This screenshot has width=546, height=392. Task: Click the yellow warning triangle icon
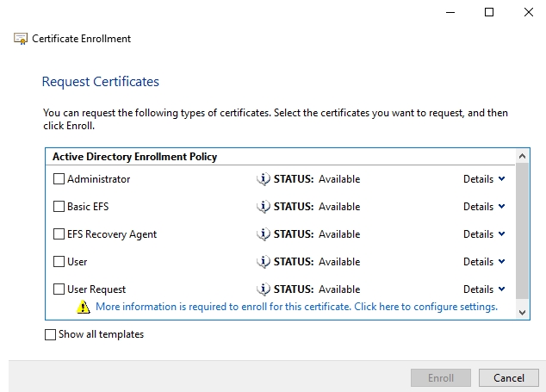pyautogui.click(x=84, y=307)
